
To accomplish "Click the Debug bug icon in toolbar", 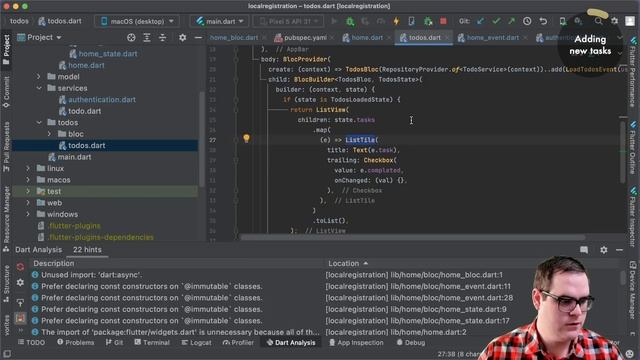I will pos(350,21).
